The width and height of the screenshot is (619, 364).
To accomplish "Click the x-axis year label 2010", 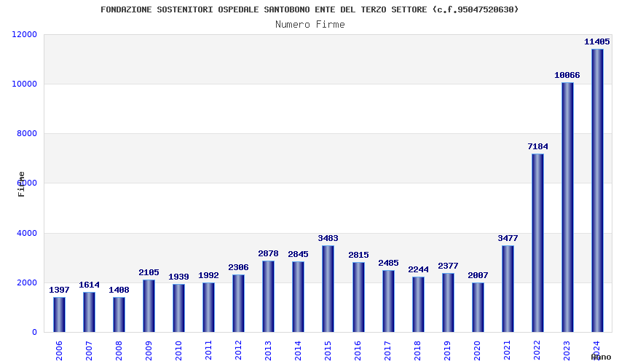I will (x=179, y=351).
